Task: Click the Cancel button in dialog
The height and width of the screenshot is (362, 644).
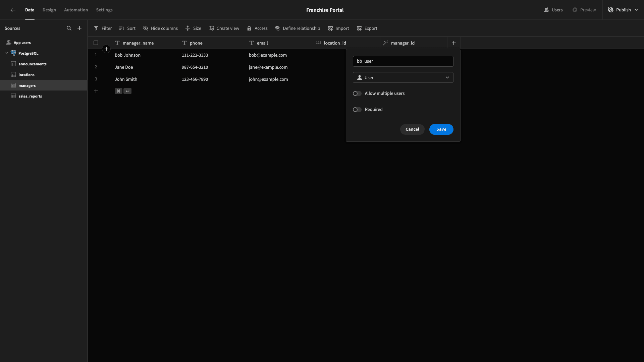Action: coord(412,129)
